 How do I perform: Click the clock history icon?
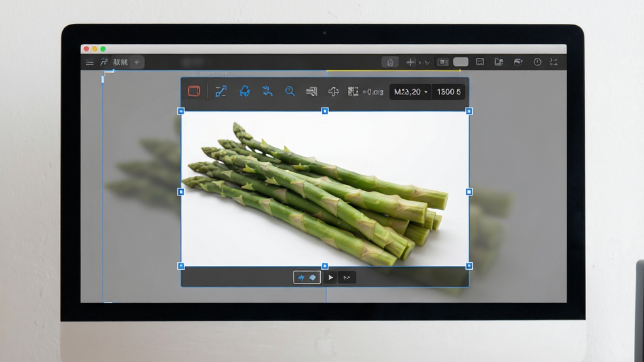tap(537, 62)
